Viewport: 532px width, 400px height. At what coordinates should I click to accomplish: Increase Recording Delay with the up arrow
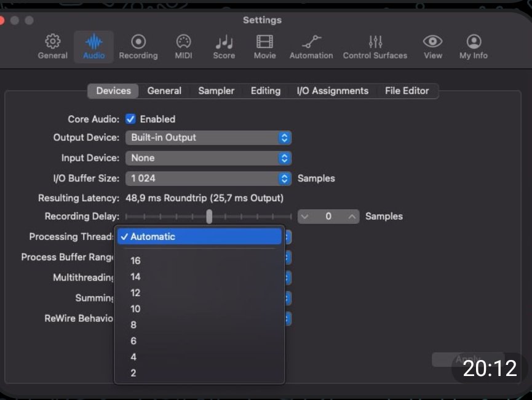click(352, 216)
